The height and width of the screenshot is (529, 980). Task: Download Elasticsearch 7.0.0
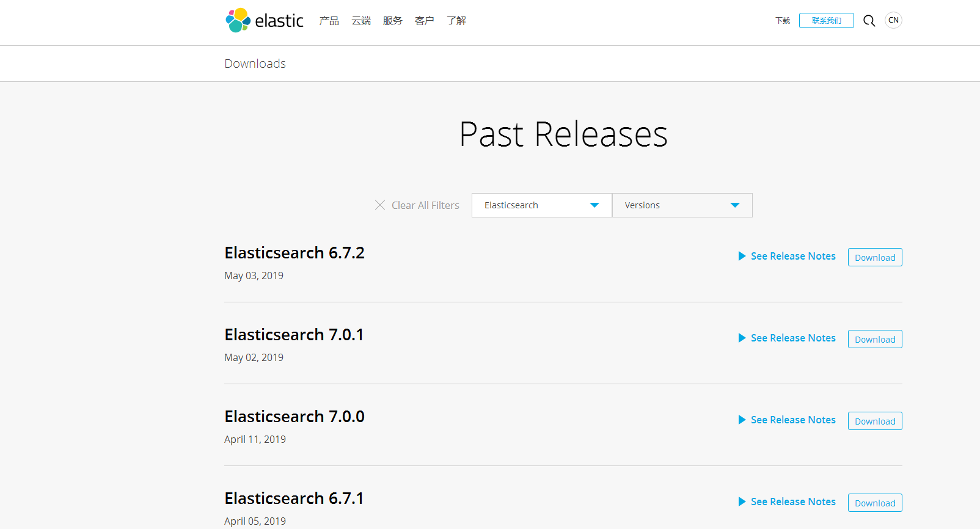click(x=875, y=421)
